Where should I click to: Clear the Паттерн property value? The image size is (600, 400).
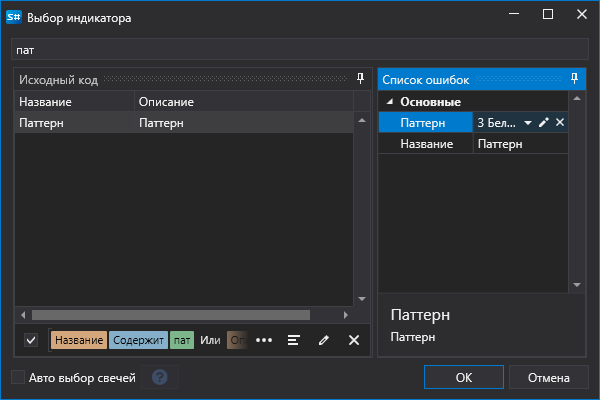[560, 122]
